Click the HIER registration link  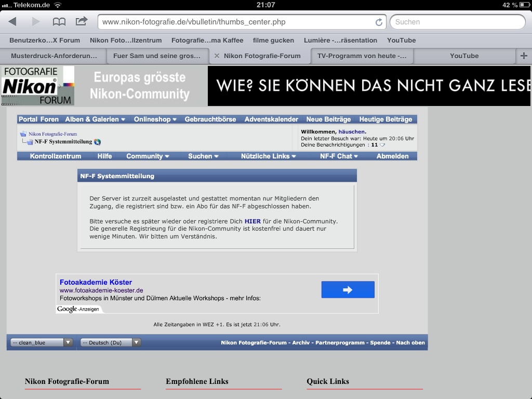coord(253,221)
